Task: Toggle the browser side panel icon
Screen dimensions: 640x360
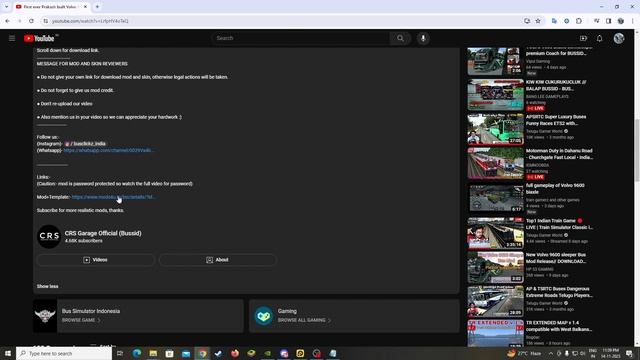Action: click(608, 21)
